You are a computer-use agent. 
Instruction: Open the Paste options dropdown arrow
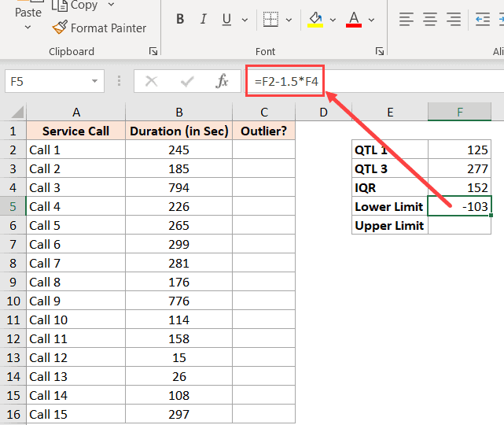click(x=28, y=28)
